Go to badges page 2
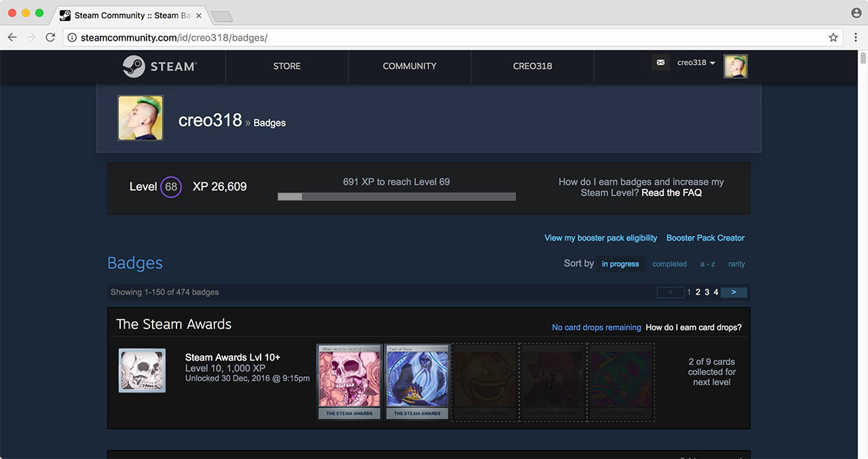This screenshot has height=459, width=868. point(698,292)
